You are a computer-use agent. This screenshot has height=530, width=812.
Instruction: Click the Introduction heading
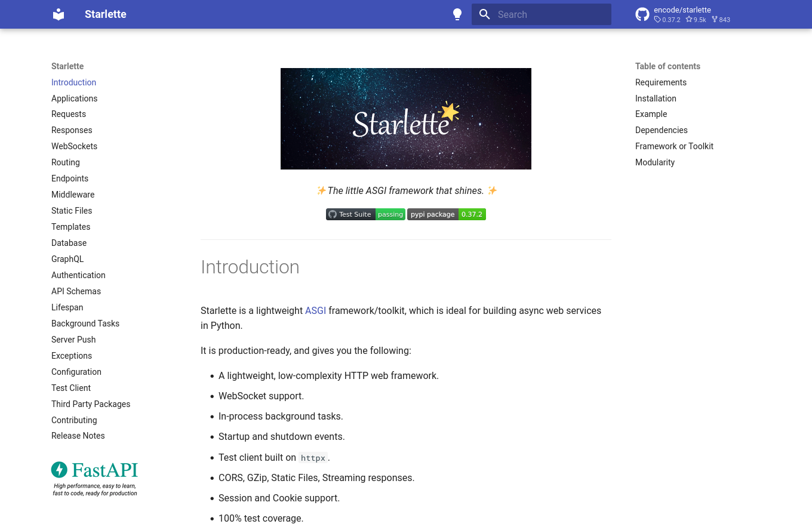pos(250,267)
